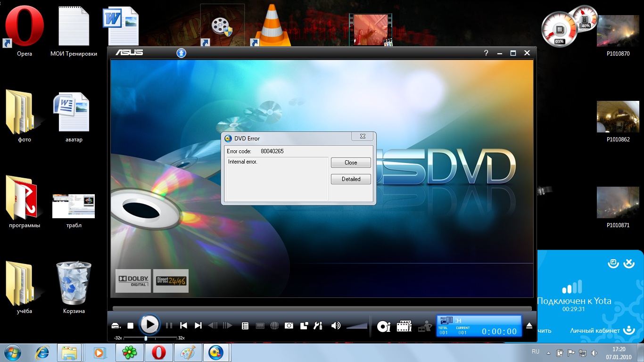Open the VLC media player cone shortcut

tap(270, 25)
